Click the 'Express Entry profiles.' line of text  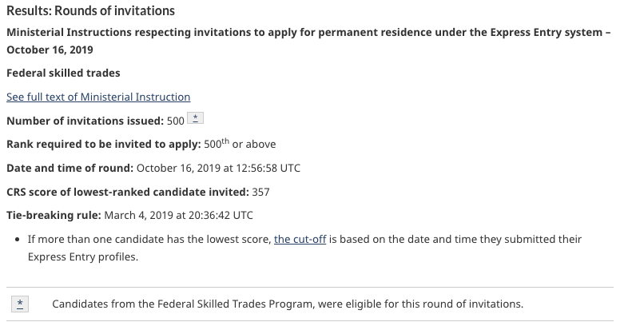click(x=83, y=257)
